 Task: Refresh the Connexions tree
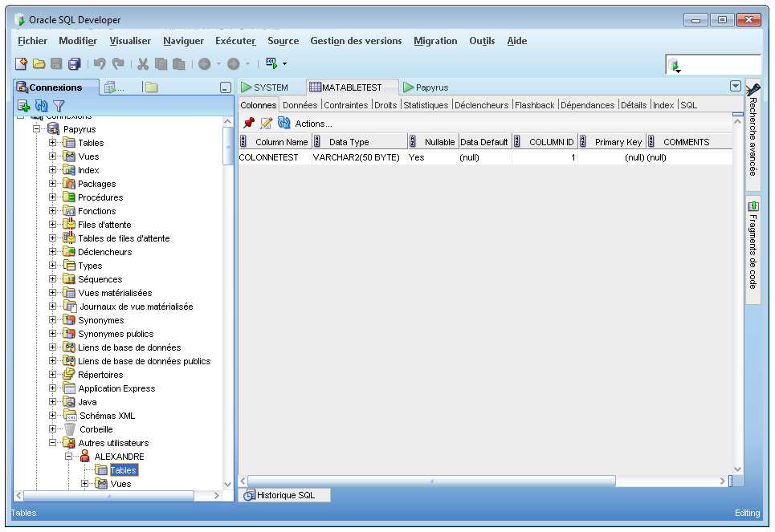pos(41,105)
